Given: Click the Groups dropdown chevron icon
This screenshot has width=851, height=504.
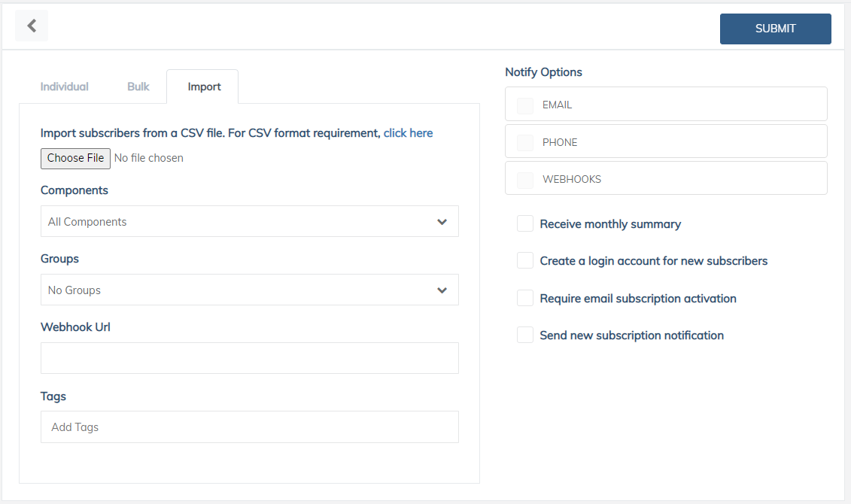Looking at the screenshot, I should [x=442, y=290].
